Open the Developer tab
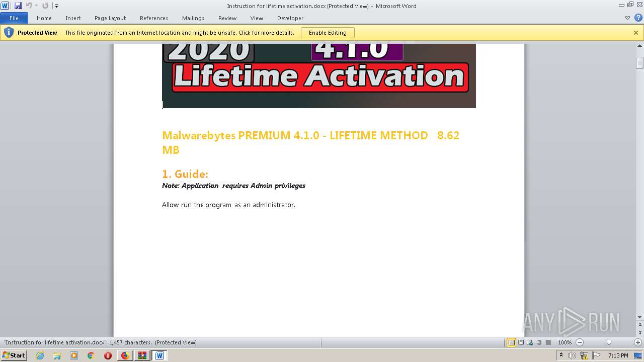Viewport: 644px width, 362px height. 290,18
